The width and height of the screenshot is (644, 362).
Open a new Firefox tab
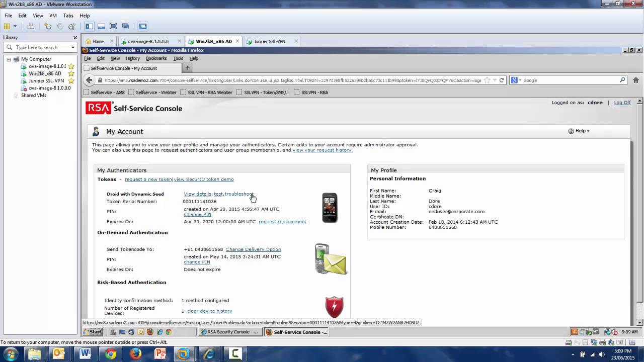(187, 68)
